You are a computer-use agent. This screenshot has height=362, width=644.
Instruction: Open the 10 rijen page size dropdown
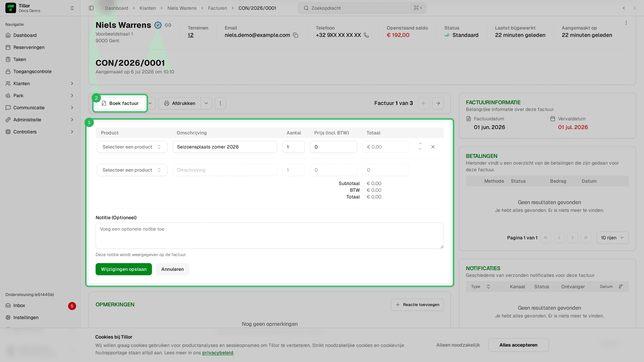[612, 238]
